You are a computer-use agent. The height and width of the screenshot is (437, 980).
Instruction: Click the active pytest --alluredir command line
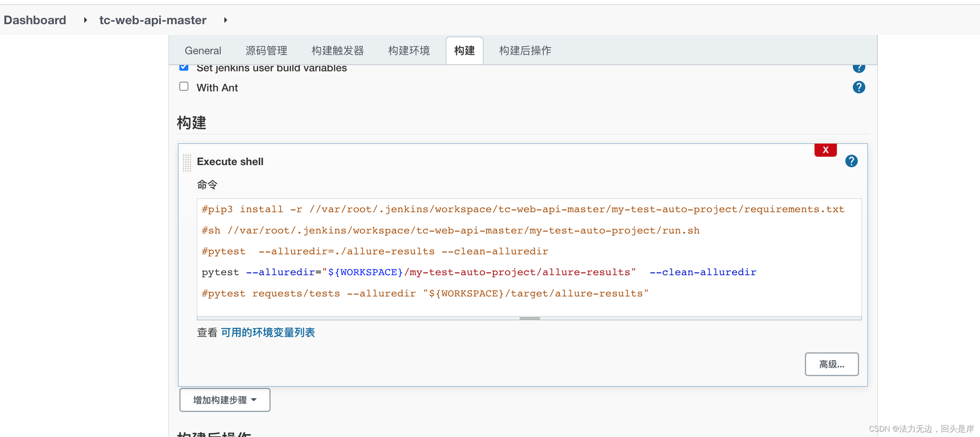[479, 272]
